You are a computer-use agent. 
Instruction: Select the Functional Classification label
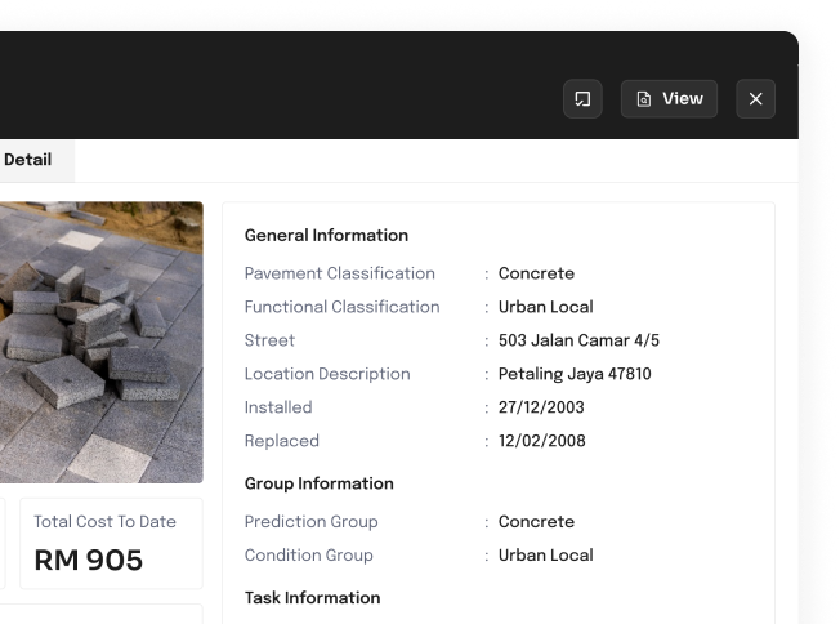click(x=342, y=307)
